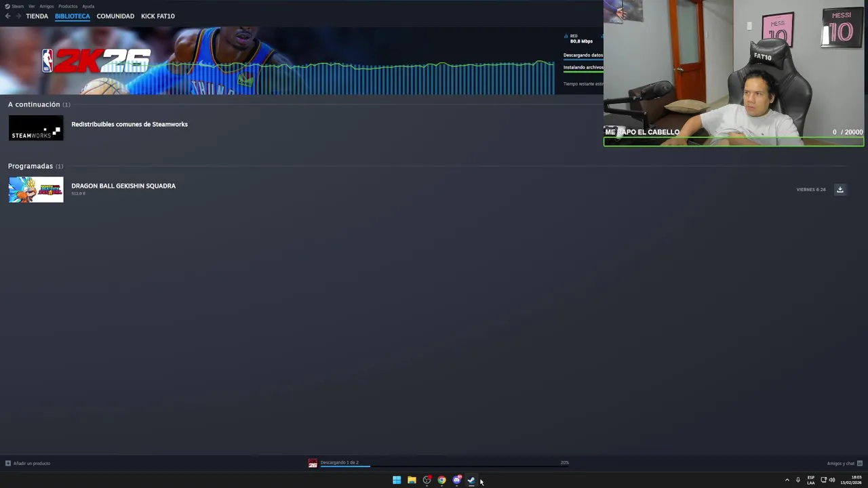
Task: Click the RED 80,8 Mbps speed readout
Action: 580,39
